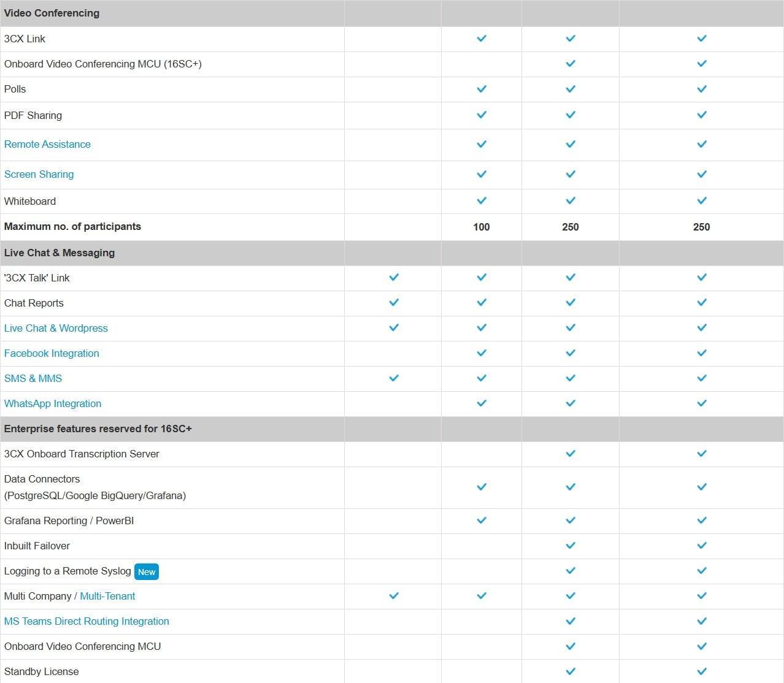Screen dimensions: 784x683
Task: Click the Live Chat & Messaging section header
Action: pos(60,253)
